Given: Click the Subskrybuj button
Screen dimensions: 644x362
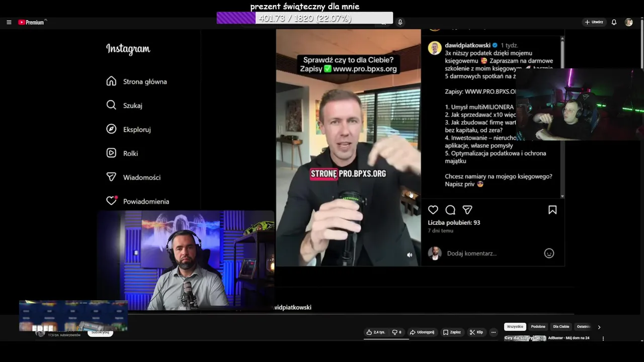Looking at the screenshot, I should coord(100,332).
